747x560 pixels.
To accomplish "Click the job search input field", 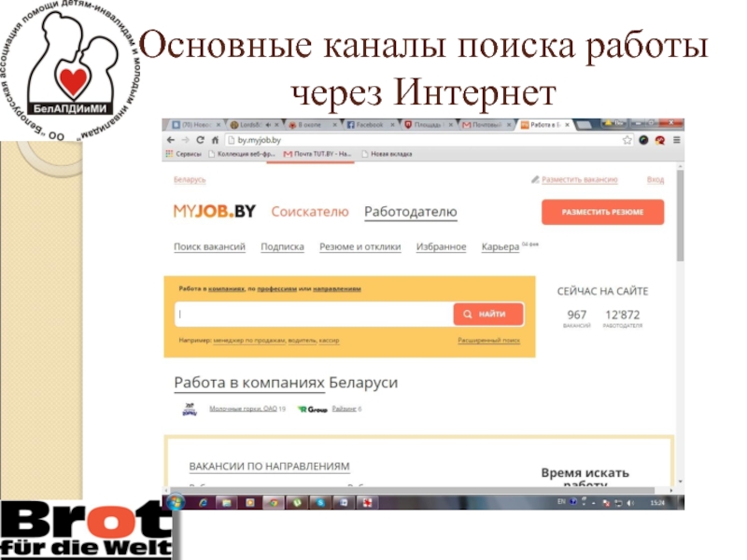I will pyautogui.click(x=314, y=314).
